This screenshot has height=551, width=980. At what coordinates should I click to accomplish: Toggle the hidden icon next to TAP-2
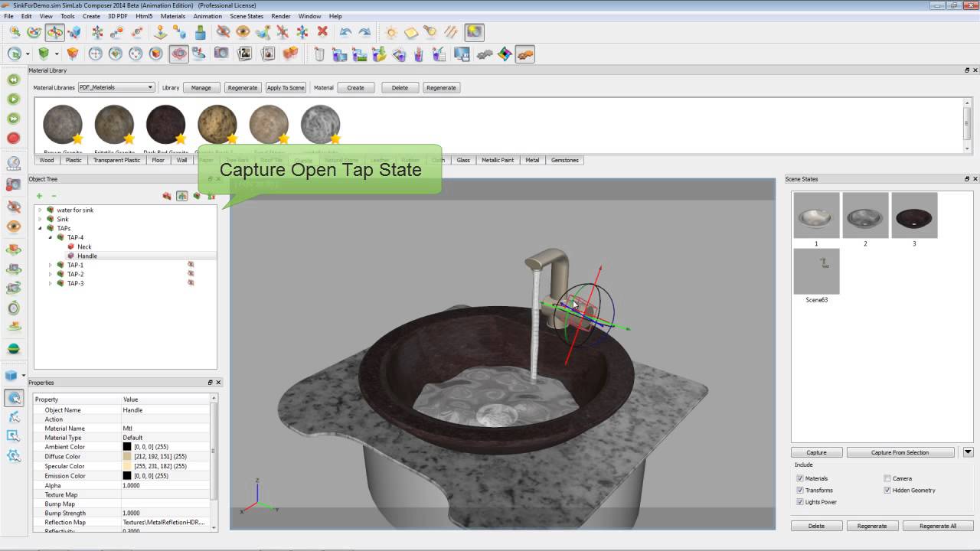[x=191, y=274]
